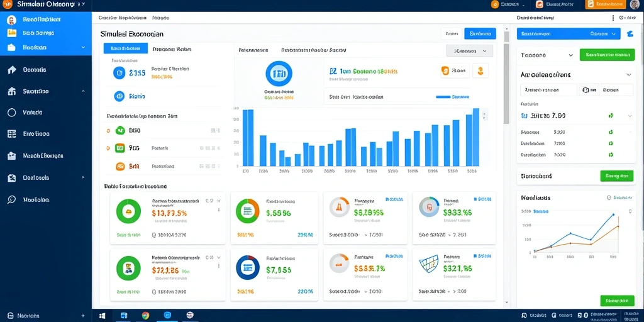This screenshot has width=644, height=322.
Task: Click the blue link above the $333 card
Action: click(x=481, y=199)
